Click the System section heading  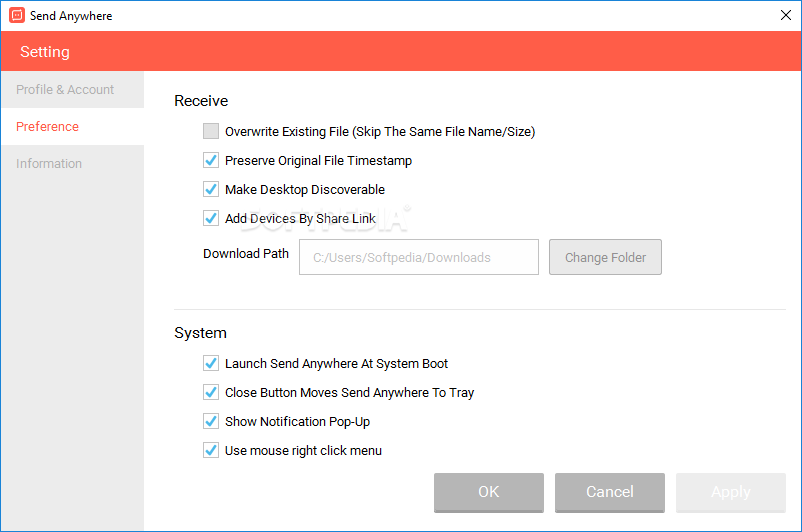click(x=200, y=333)
